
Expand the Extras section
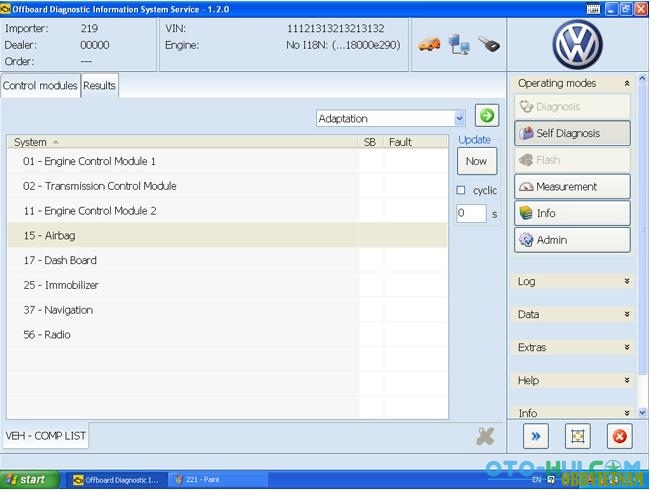click(573, 348)
